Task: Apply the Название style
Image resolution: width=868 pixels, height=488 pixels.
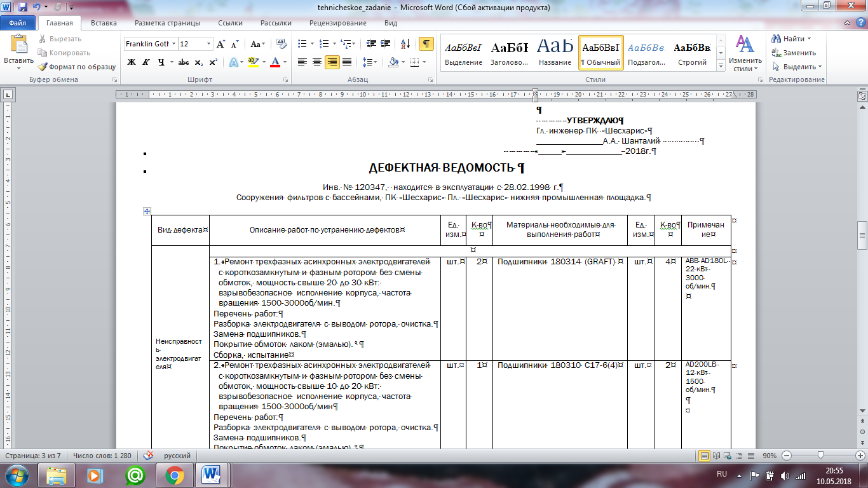Action: point(555,52)
